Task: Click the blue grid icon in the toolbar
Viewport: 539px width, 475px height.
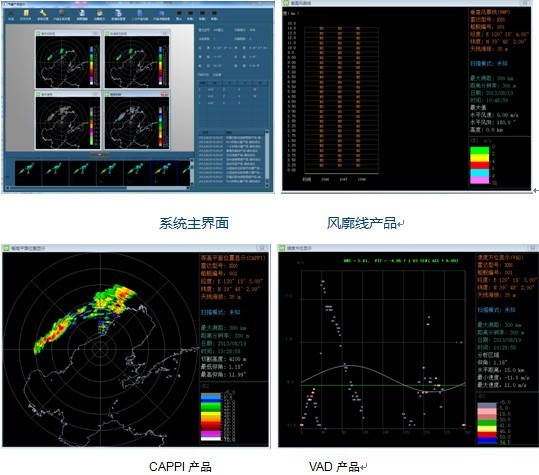Action: coord(162,13)
